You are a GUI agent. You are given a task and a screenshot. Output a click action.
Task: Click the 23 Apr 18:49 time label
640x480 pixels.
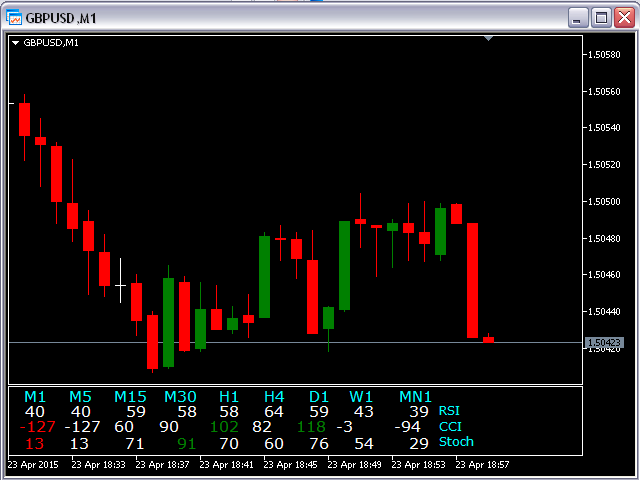[355, 465]
